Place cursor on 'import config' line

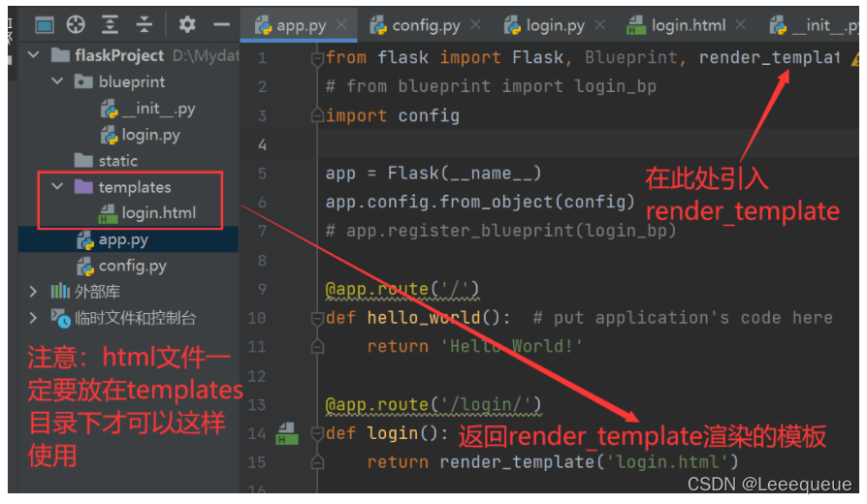click(392, 115)
